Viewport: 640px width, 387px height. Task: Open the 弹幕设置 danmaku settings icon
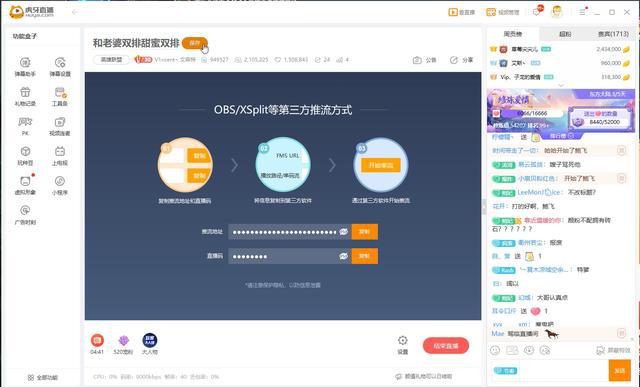(60, 67)
